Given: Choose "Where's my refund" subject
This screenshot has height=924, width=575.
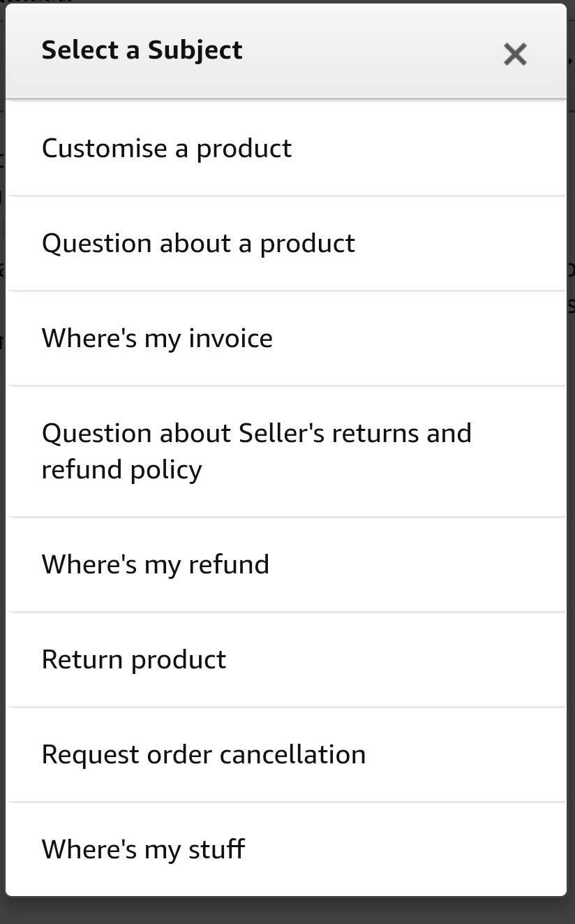Looking at the screenshot, I should pyautogui.click(x=155, y=564).
